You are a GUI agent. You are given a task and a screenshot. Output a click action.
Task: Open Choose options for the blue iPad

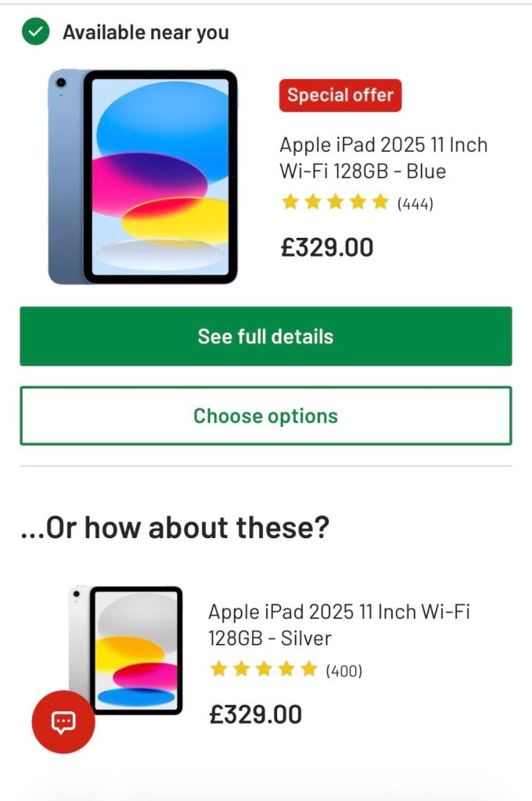click(x=266, y=415)
